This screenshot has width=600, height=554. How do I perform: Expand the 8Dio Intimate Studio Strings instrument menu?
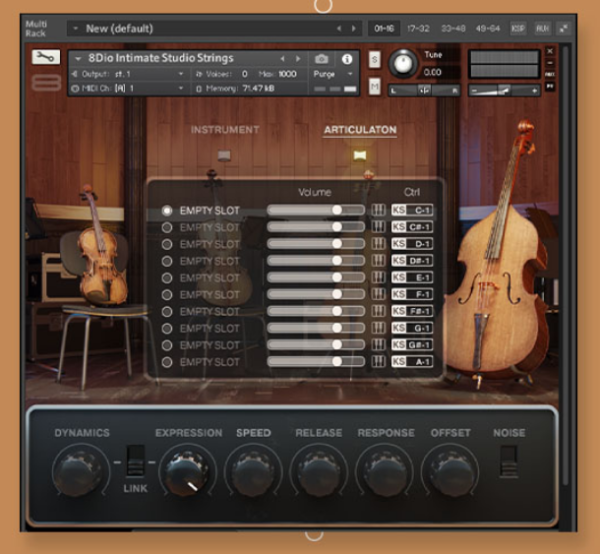click(x=79, y=59)
